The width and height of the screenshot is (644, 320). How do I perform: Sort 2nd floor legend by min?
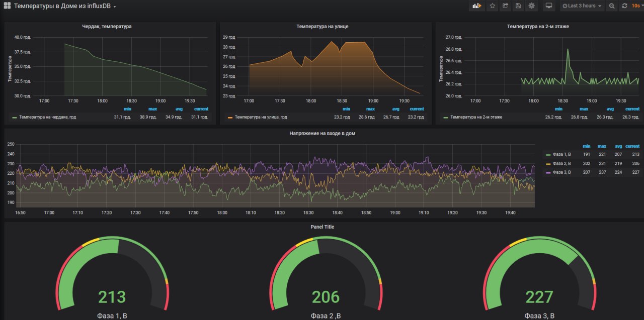click(558, 109)
